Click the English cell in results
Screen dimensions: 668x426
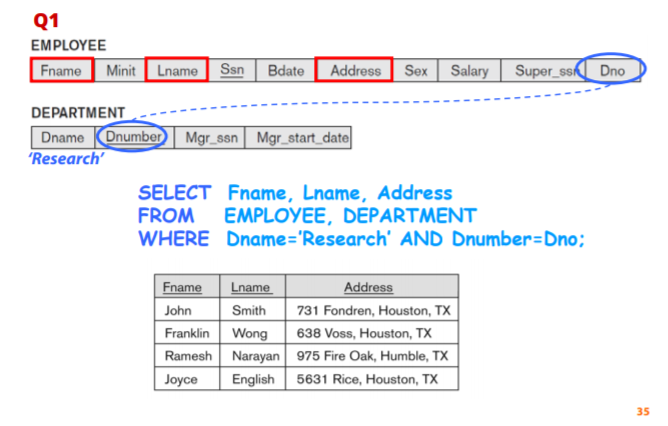253,378
